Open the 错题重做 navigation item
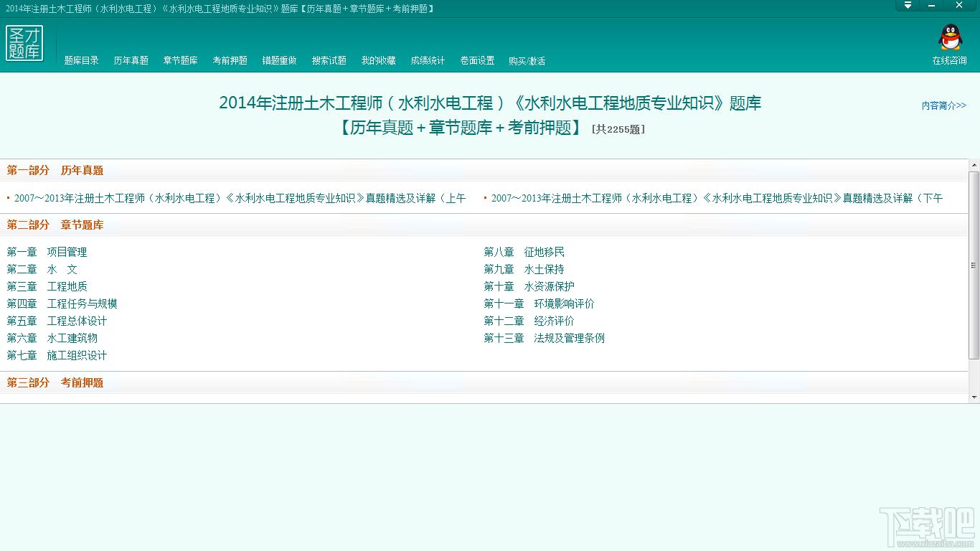Viewport: 980px width, 551px height. point(278,60)
